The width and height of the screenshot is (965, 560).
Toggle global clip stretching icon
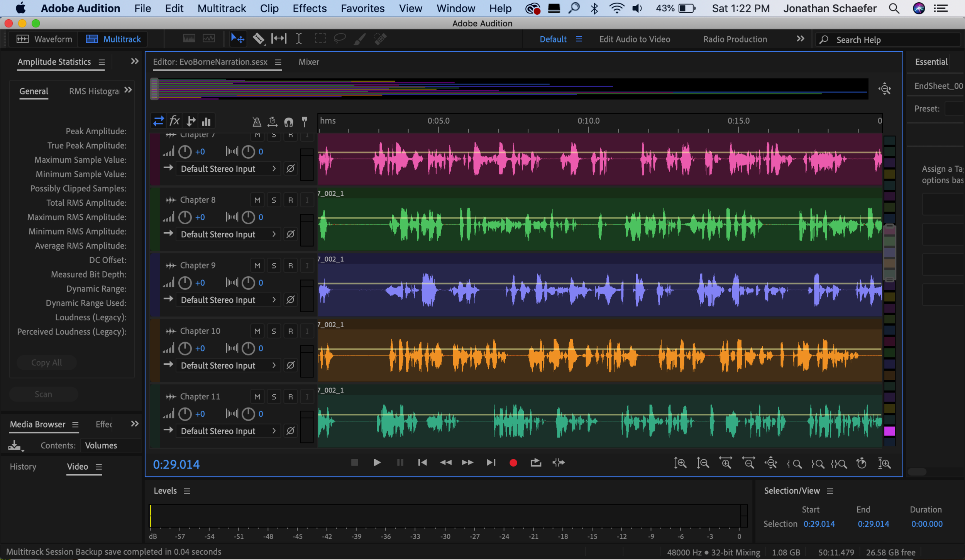tap(273, 122)
